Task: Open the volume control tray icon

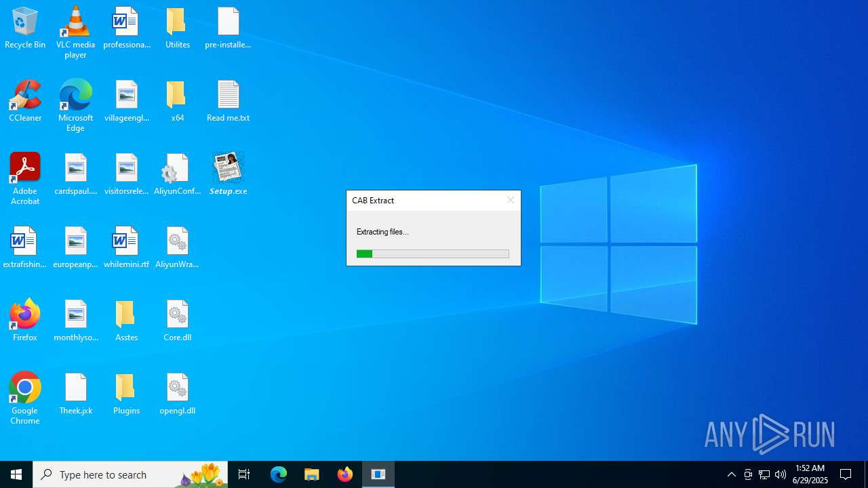Action: pos(781,474)
